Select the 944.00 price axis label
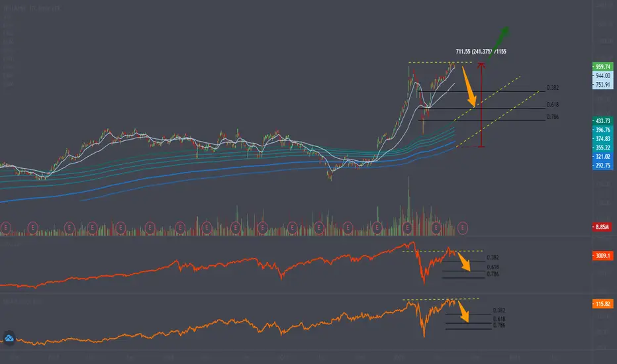This screenshot has width=617, height=364. coord(602,75)
